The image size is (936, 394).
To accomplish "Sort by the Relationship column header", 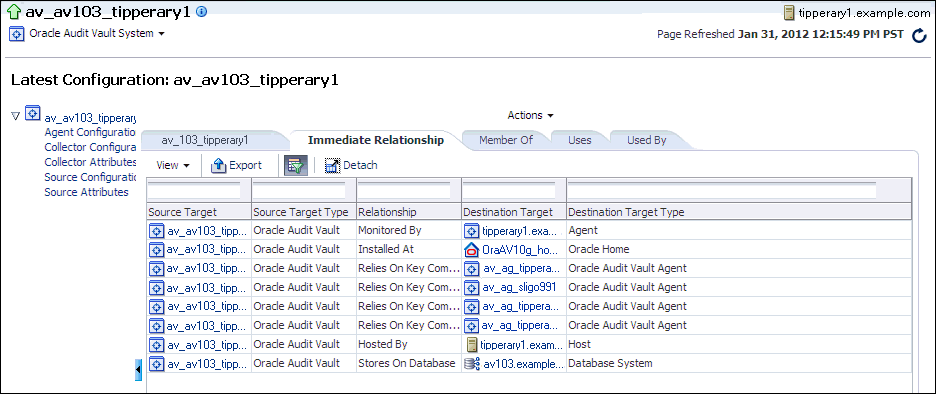I will pos(409,212).
